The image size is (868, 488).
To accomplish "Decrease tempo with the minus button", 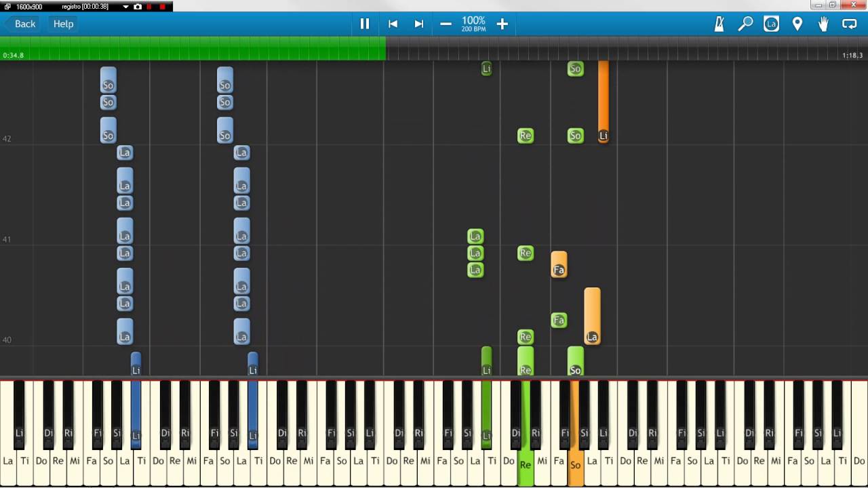I will click(446, 24).
